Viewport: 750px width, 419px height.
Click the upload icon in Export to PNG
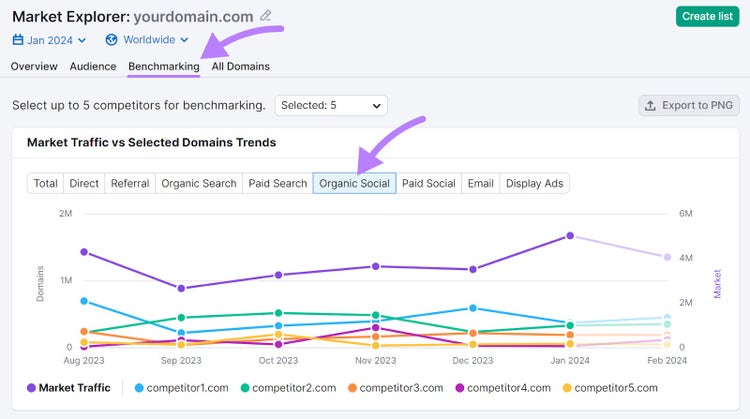point(650,105)
